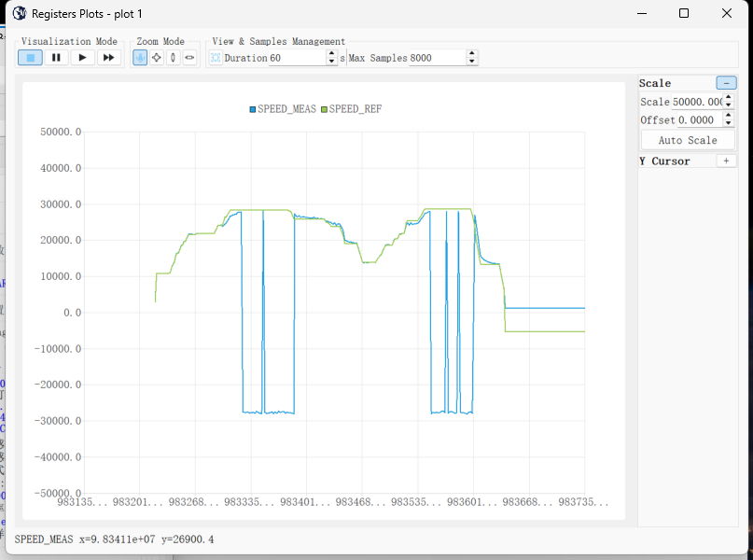This screenshot has height=560, width=753.
Task: Increase the Scale value with up arrow
Action: pyautogui.click(x=729, y=98)
